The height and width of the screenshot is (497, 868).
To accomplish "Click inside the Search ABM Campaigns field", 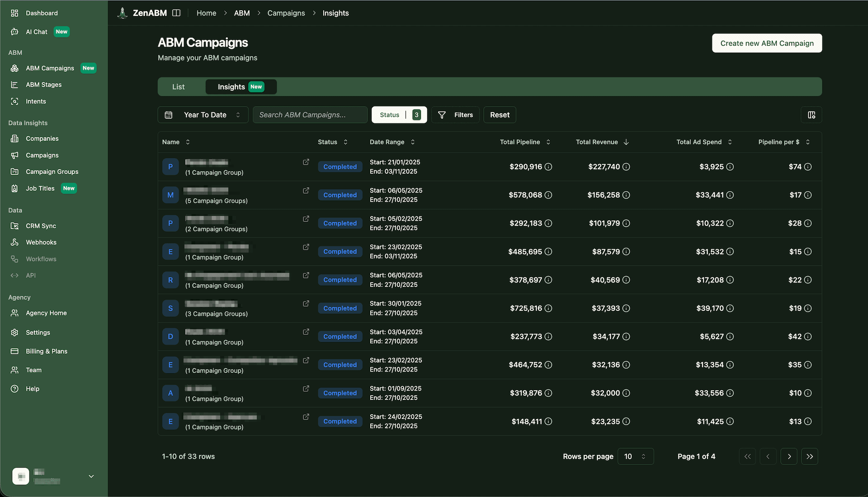I will pos(310,115).
